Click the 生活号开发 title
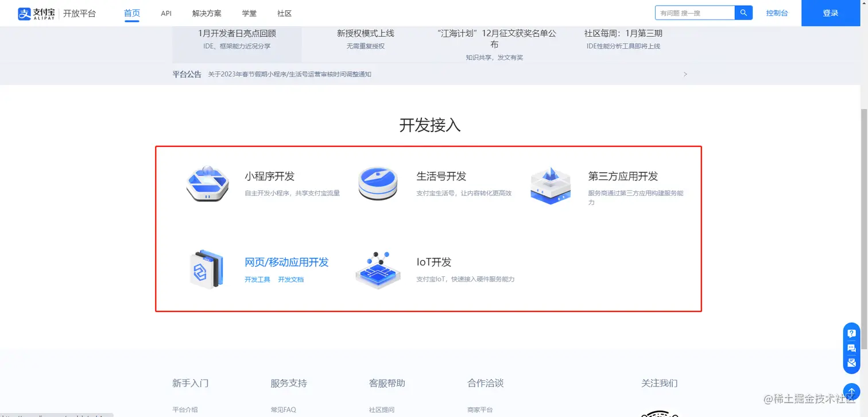 point(441,176)
